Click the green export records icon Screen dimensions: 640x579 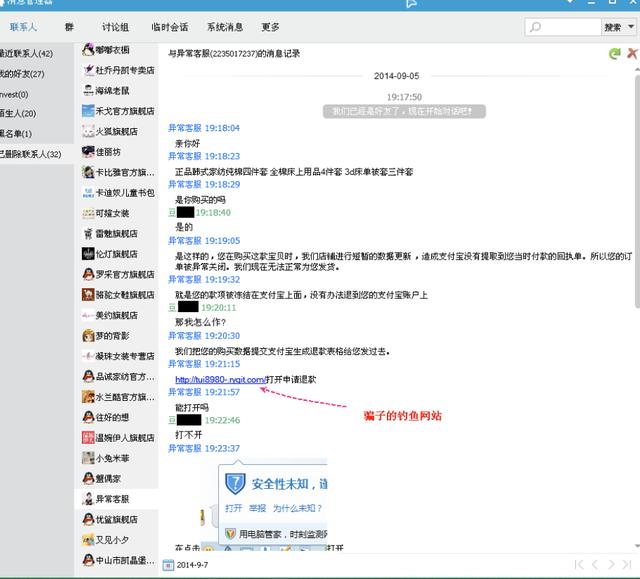click(614, 53)
